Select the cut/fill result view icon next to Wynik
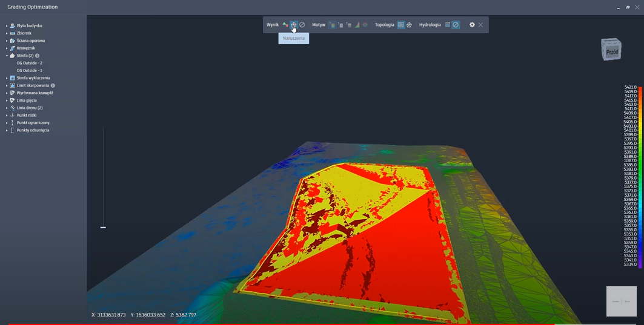The height and width of the screenshot is (325, 644). [285, 25]
